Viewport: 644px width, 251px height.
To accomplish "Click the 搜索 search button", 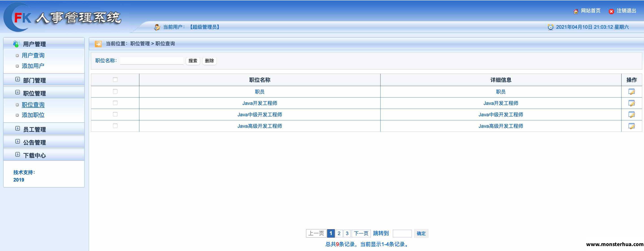I will click(193, 61).
